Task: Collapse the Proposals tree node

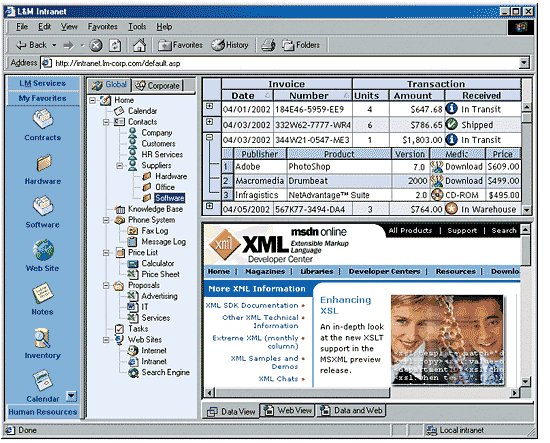Action: [106, 286]
